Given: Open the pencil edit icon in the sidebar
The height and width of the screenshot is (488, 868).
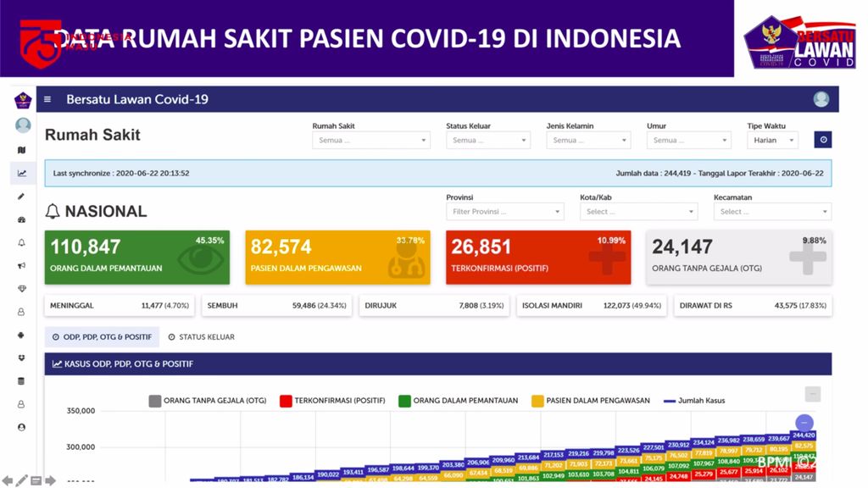Looking at the screenshot, I should (21, 197).
